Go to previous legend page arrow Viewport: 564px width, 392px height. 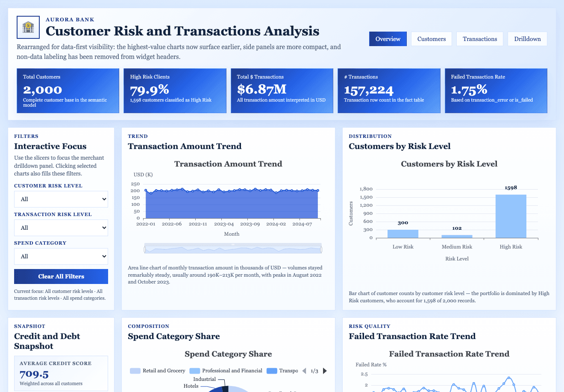point(304,371)
